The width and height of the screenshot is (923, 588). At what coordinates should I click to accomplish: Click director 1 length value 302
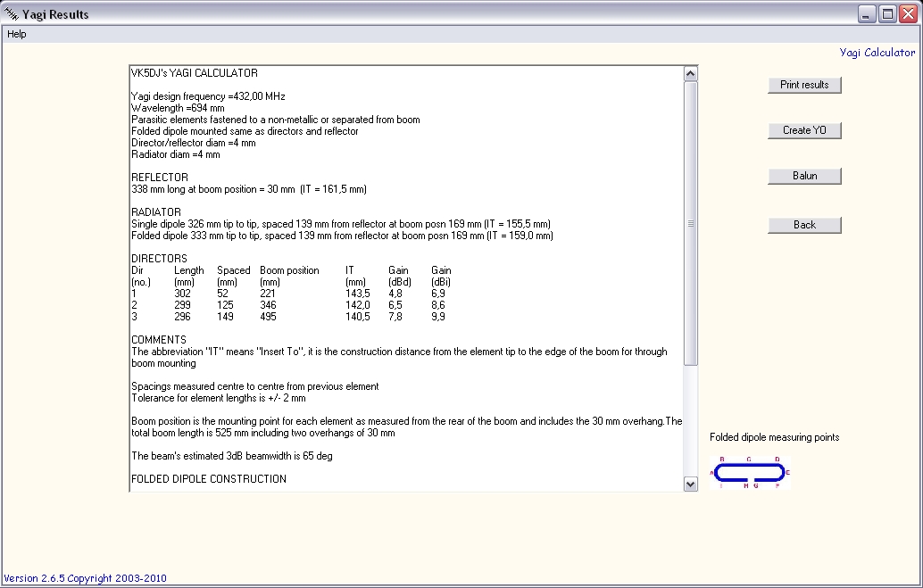point(182,294)
